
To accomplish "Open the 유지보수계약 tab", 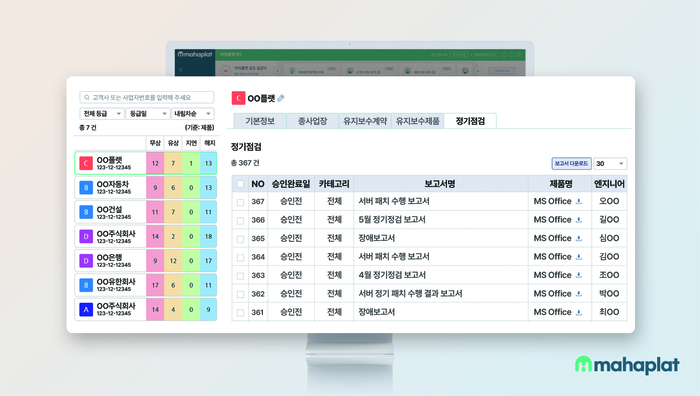I will coord(365,121).
